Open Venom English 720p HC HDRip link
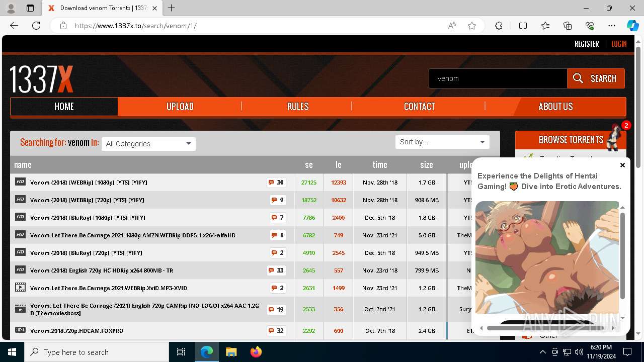 (x=102, y=270)
